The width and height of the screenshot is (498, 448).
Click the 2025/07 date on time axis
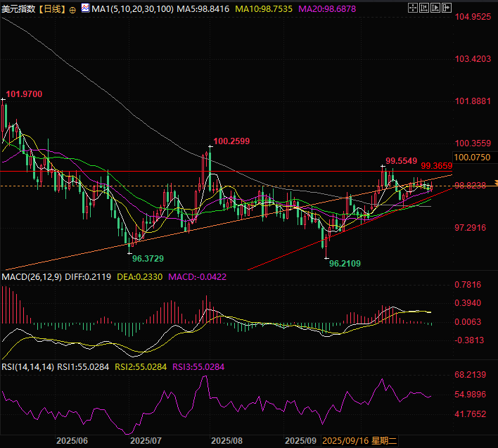(x=146, y=440)
